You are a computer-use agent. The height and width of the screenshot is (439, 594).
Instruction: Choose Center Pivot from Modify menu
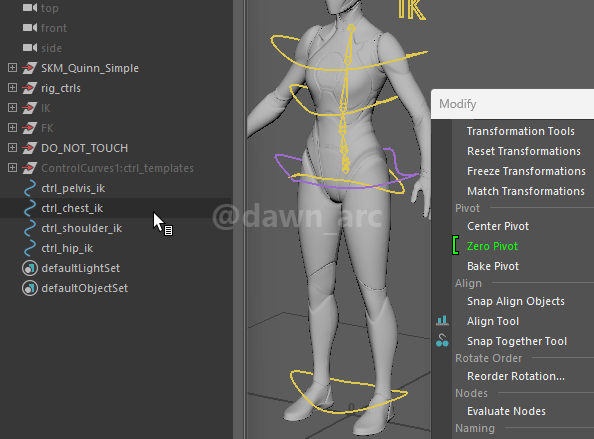(x=498, y=226)
